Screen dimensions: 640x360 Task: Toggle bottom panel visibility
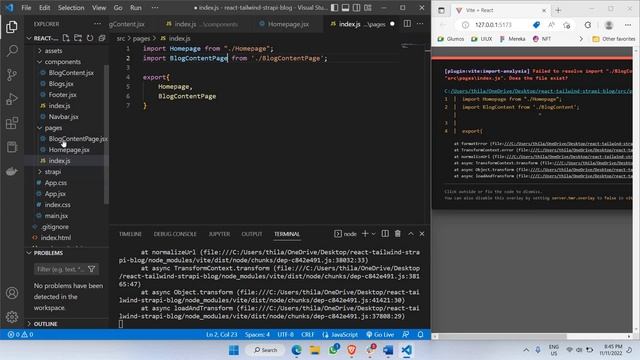345,8
